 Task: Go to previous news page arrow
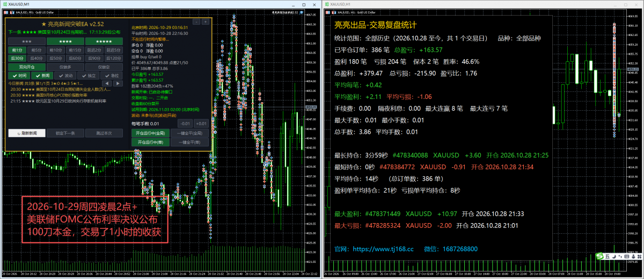(x=107, y=83)
